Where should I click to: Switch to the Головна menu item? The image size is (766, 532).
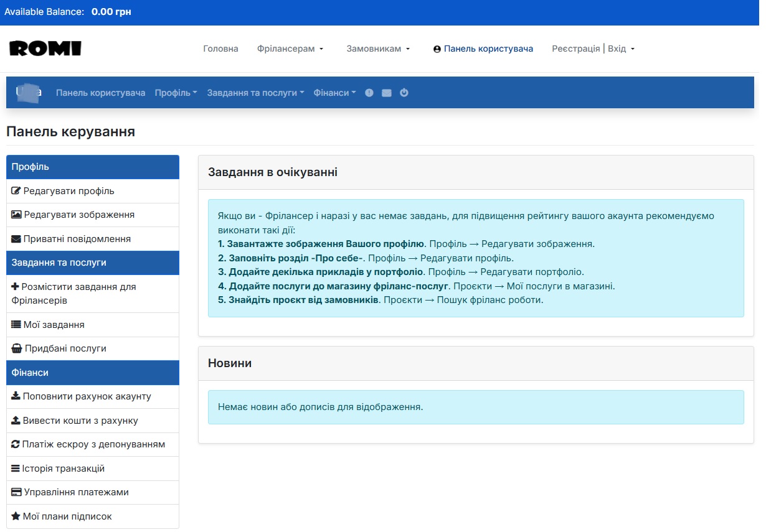coord(220,48)
